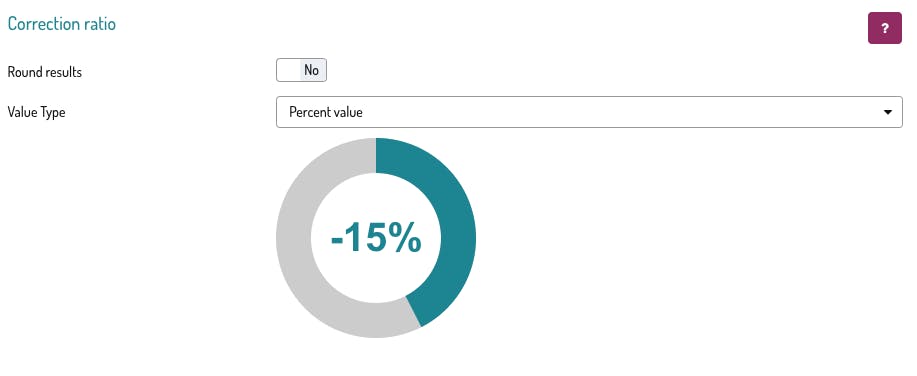Enable rounding via the white switch handle
The image size is (917, 376).
288,70
